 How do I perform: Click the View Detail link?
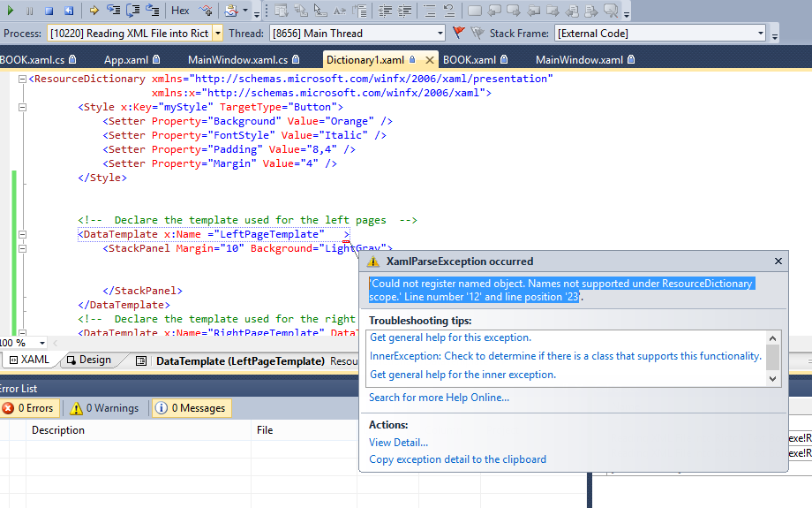point(398,442)
